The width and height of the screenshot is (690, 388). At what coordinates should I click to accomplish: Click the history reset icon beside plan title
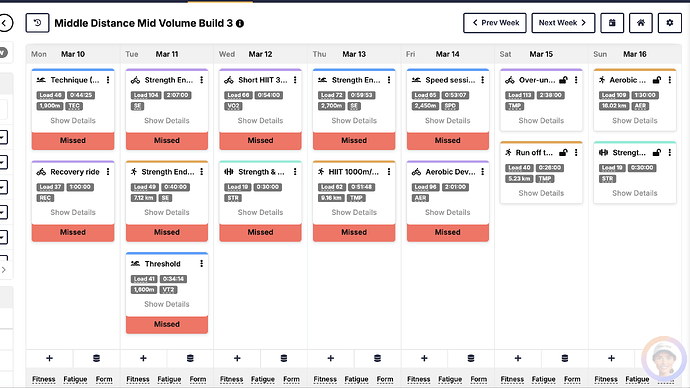click(37, 23)
